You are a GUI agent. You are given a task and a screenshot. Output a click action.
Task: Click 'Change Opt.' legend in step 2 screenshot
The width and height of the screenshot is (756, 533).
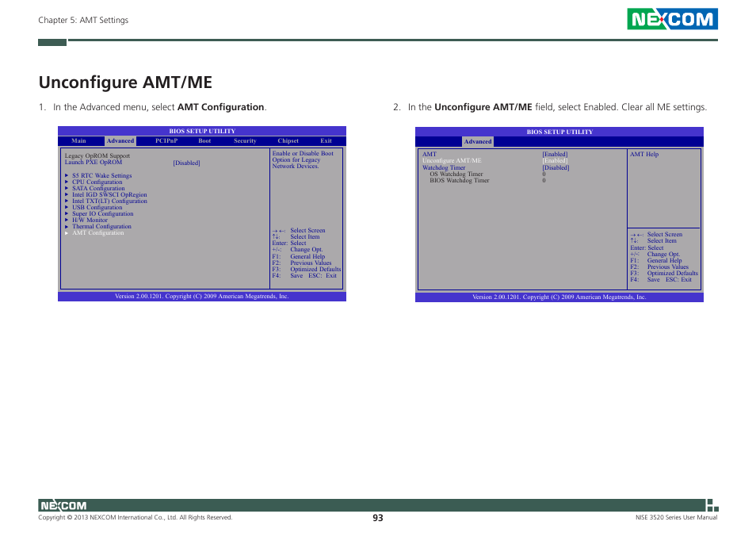click(663, 254)
